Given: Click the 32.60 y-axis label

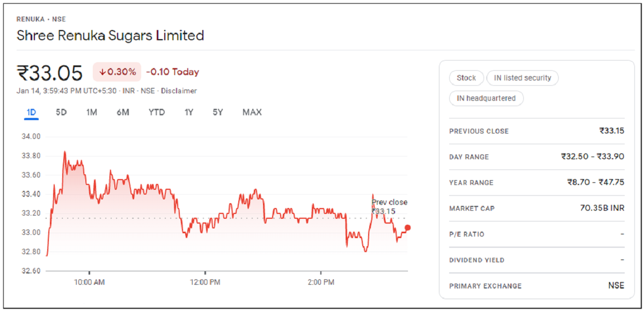Looking at the screenshot, I should [x=31, y=271].
